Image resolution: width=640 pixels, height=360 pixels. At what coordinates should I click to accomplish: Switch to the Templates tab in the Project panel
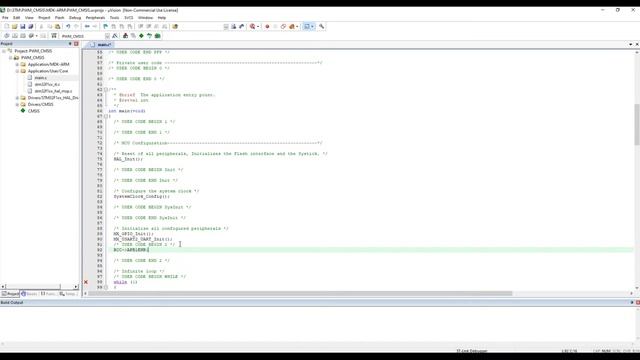click(68, 294)
